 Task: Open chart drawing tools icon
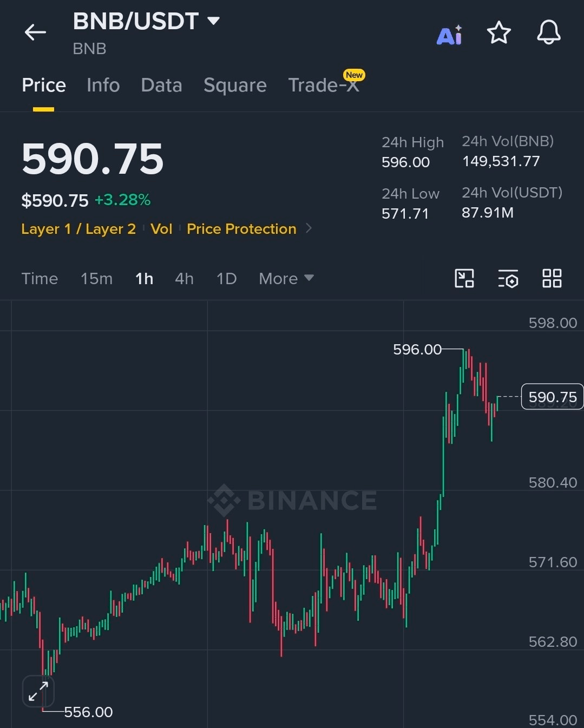point(464,278)
